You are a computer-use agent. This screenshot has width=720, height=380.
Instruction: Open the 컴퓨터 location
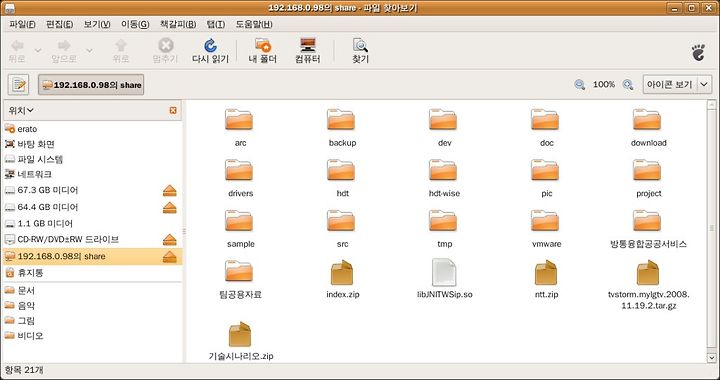point(308,50)
